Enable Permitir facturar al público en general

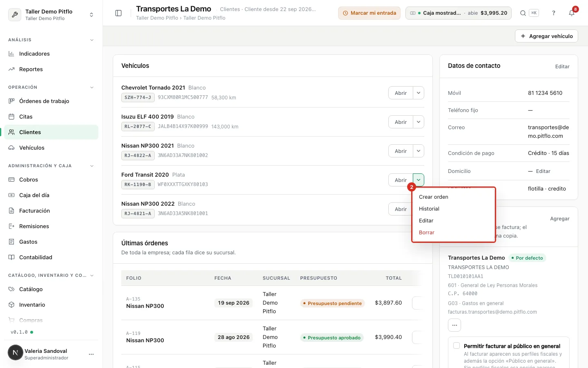coord(457,346)
